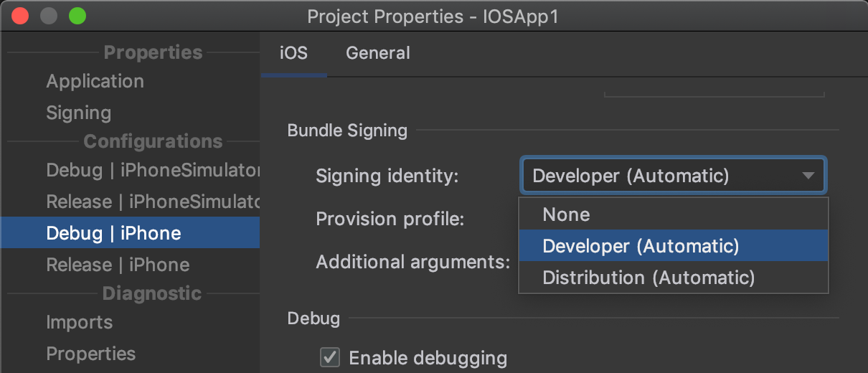Switch to the General tab
The height and width of the screenshot is (373, 868).
pos(377,53)
